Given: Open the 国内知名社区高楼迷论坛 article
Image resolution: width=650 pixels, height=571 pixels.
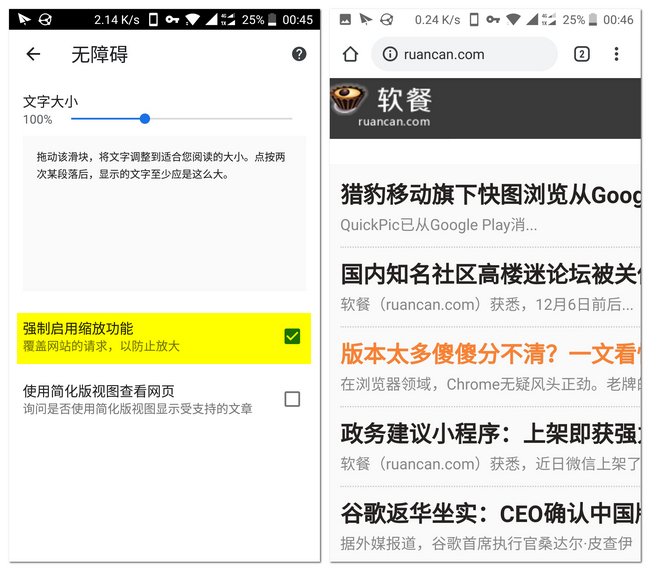Looking at the screenshot, I should tap(490, 273).
